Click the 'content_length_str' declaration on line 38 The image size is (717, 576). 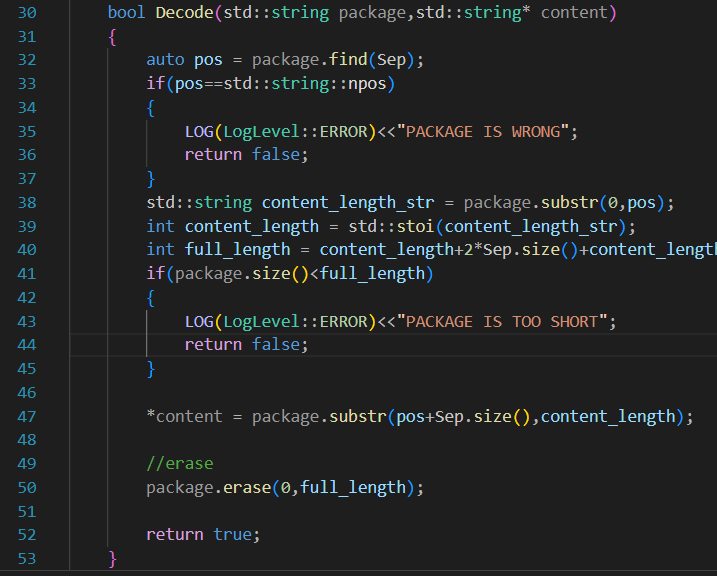pos(348,203)
